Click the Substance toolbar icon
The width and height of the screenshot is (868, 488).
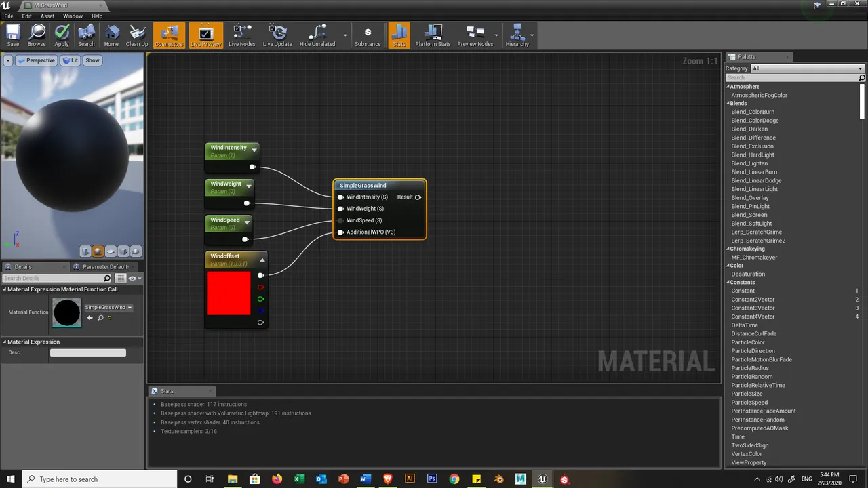(368, 36)
